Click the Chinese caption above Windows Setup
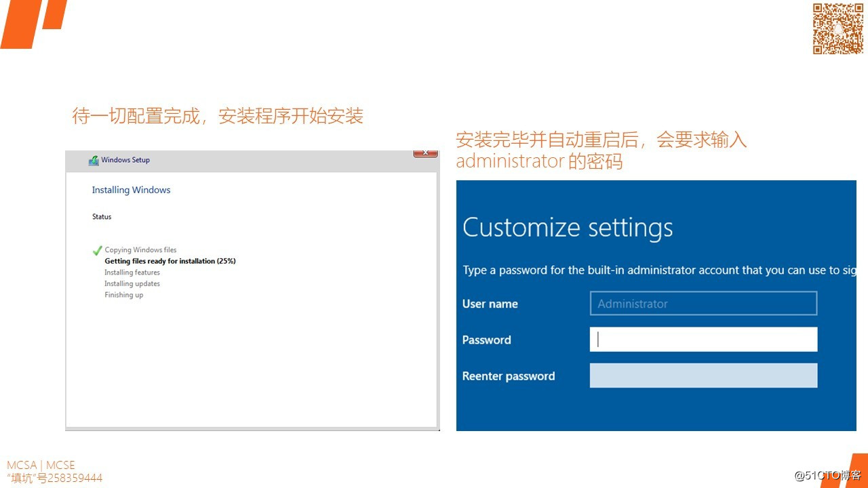The image size is (868, 488). pos(218,116)
